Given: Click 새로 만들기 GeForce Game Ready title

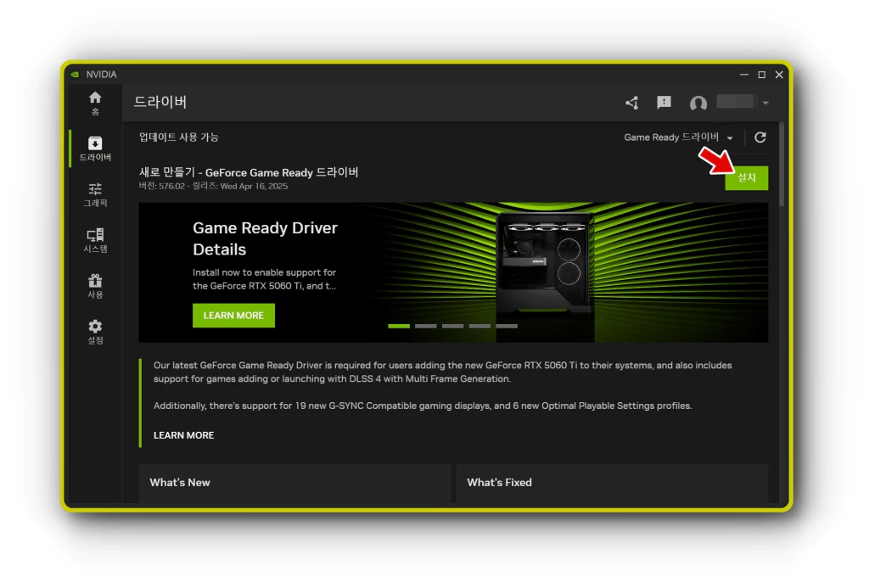Looking at the screenshot, I should (x=249, y=172).
